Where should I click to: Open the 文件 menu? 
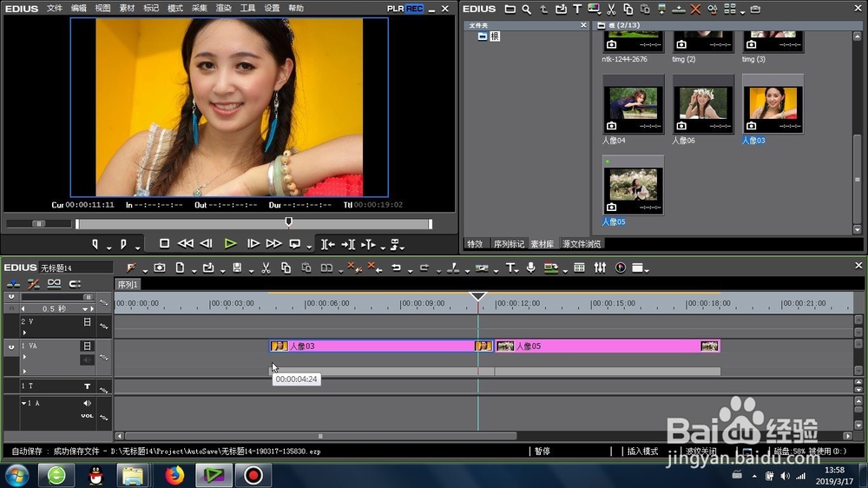tap(54, 9)
